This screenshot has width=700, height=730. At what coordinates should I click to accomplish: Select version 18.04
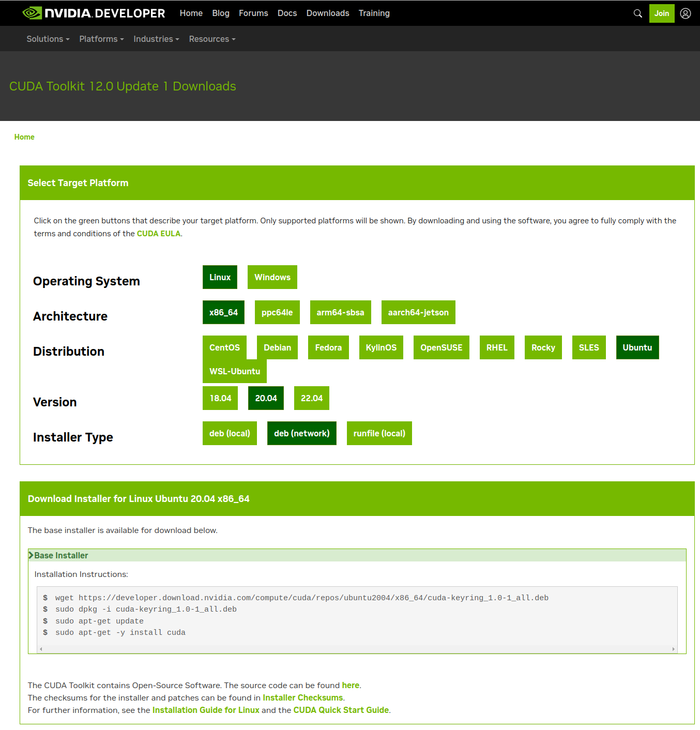click(220, 398)
